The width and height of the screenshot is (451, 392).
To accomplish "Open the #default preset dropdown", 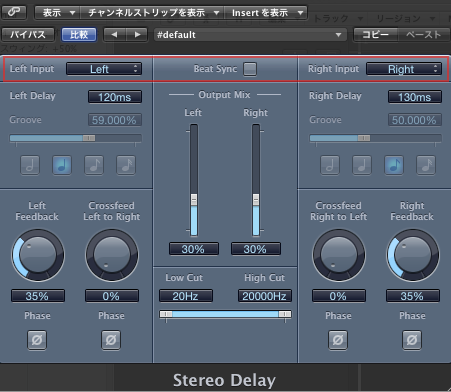I will point(250,35).
